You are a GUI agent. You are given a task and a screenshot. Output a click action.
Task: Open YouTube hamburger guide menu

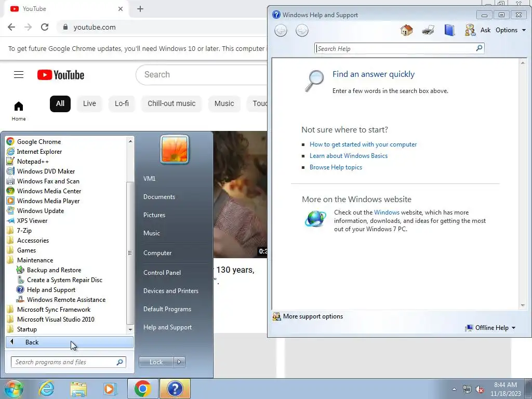(19, 75)
